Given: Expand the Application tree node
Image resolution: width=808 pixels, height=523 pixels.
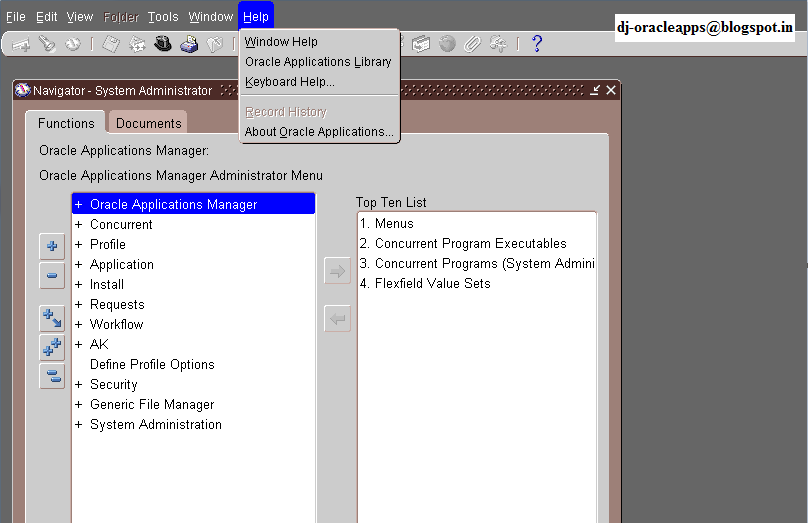Looking at the screenshot, I should tap(78, 264).
